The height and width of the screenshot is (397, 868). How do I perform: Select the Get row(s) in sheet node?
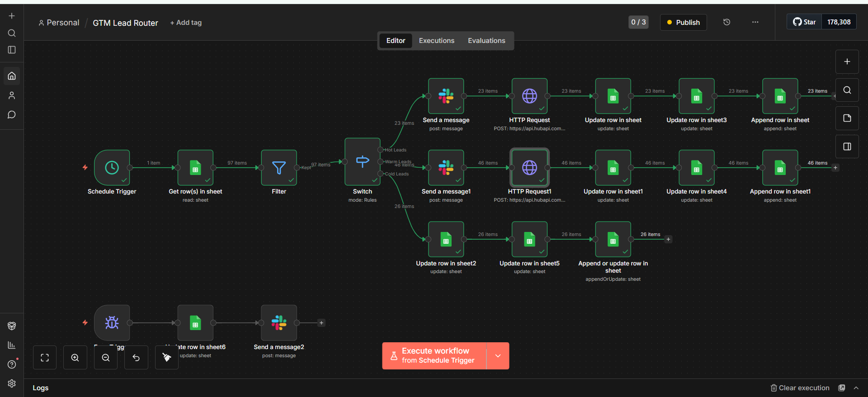[x=195, y=168]
